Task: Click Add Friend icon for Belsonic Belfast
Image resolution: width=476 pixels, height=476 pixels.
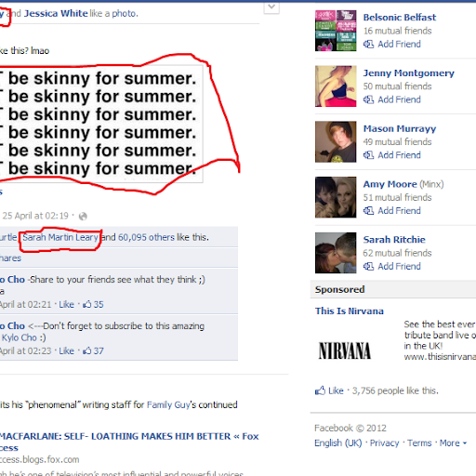Action: [368, 44]
